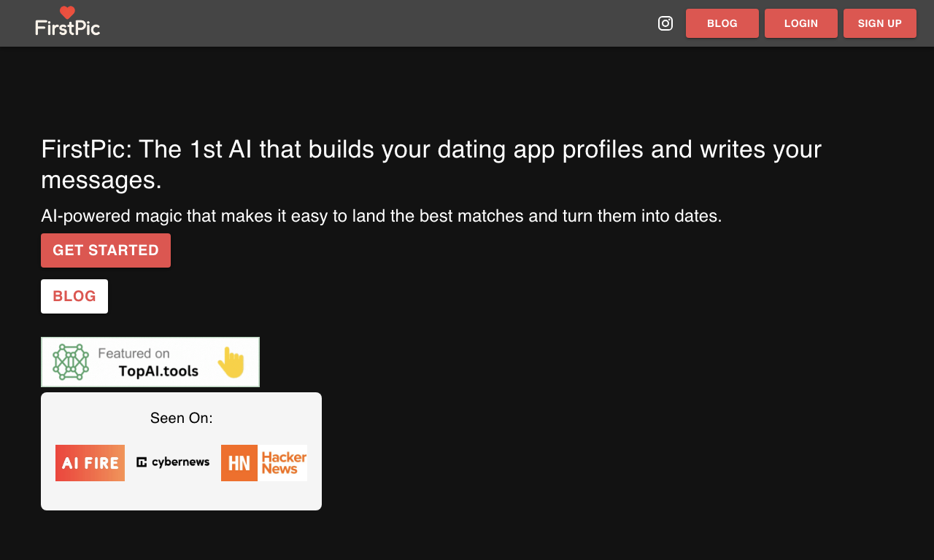Click the AI-powered magic subtitle text
This screenshot has height=560, width=934.
382,216
